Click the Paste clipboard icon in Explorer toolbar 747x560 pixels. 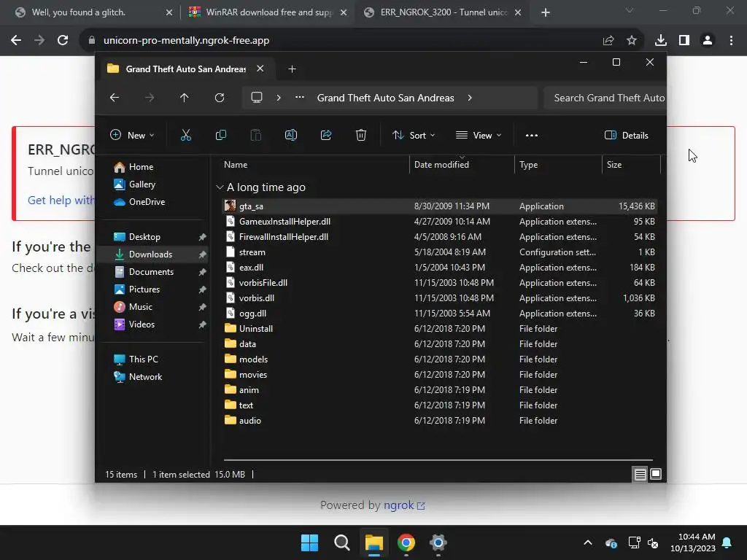pyautogui.click(x=256, y=135)
